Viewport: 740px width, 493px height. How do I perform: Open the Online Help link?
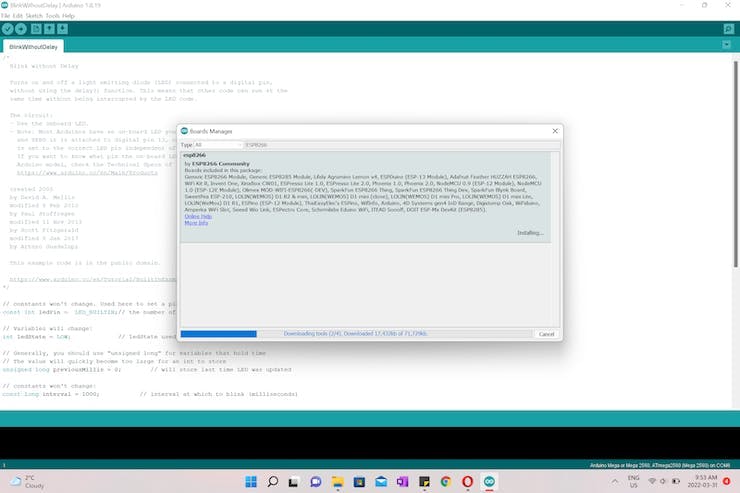click(x=198, y=216)
